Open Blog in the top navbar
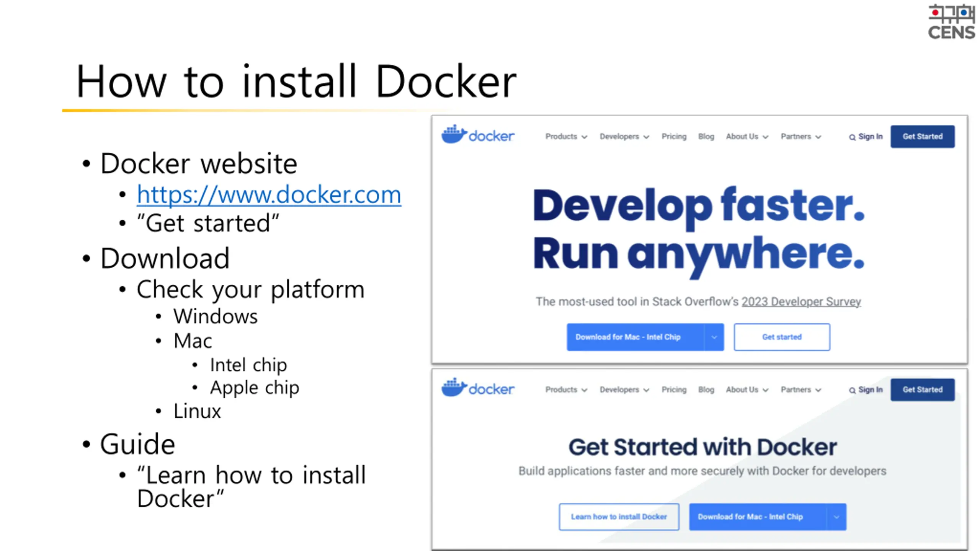This screenshot has width=980, height=551. 706,137
